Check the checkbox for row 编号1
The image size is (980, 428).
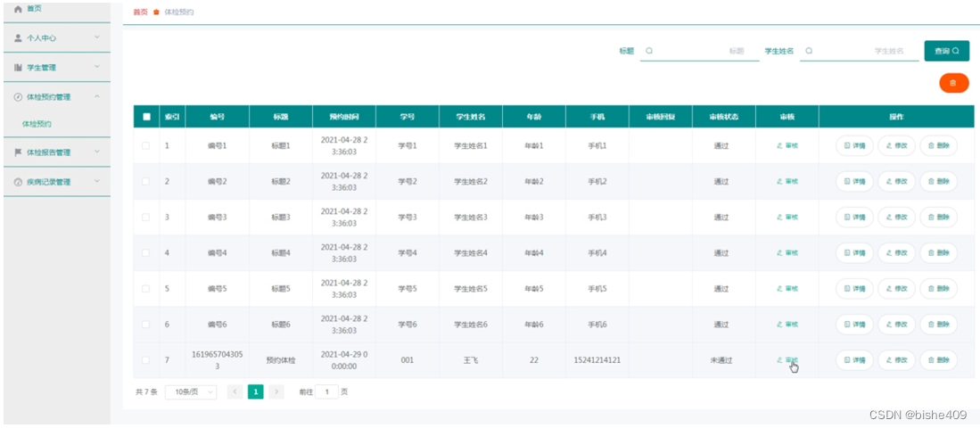point(146,145)
